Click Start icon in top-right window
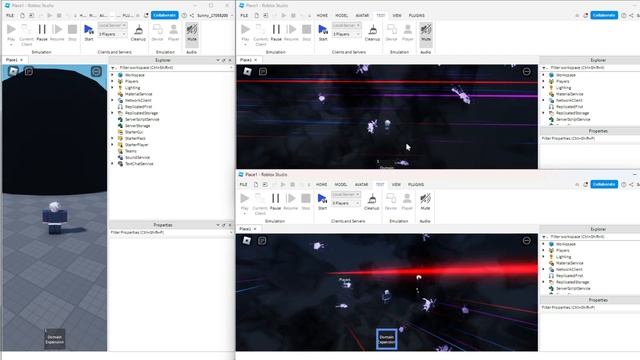Screen dimensions: 640x360 pyautogui.click(x=323, y=32)
